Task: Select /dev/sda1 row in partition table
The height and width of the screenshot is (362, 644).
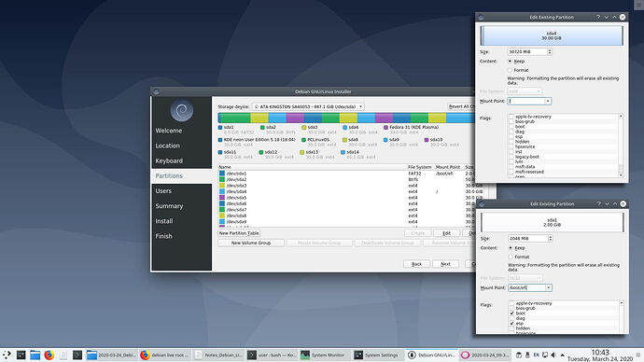Action: click(x=346, y=174)
